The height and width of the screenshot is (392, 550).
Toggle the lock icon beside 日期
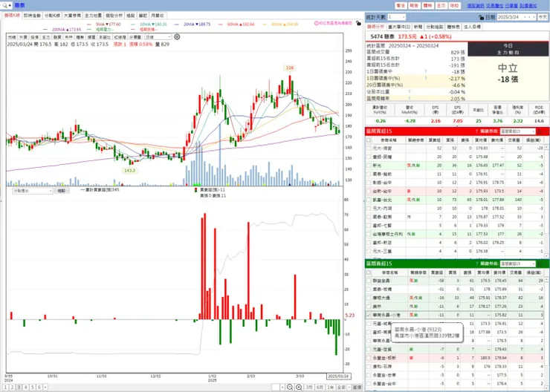pos(482,17)
